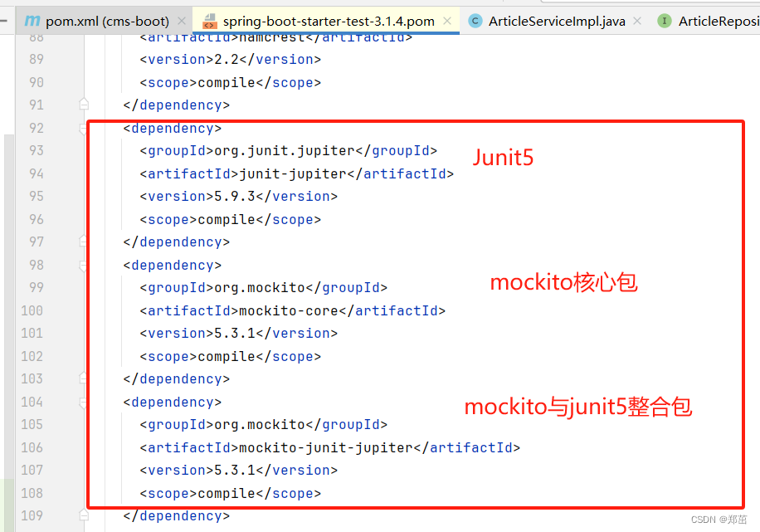Select the spring-boot-starter-test-3.1.4.pom tab

coord(326,21)
